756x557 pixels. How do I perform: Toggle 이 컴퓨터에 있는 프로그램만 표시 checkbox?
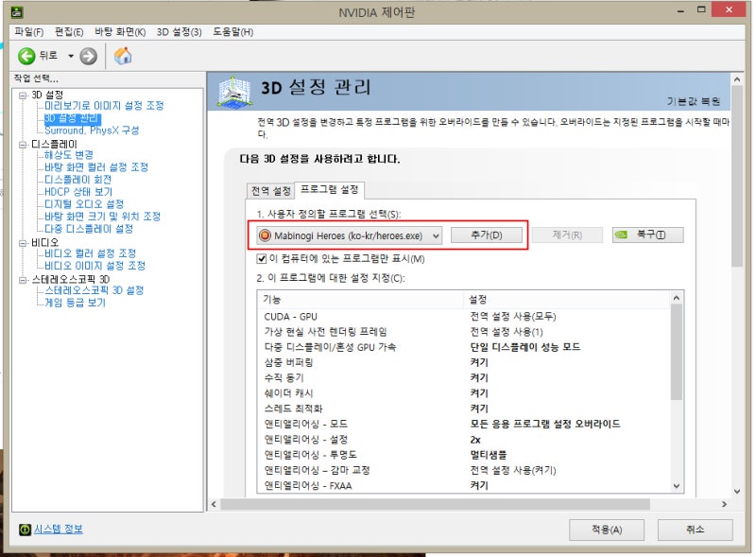[x=262, y=259]
